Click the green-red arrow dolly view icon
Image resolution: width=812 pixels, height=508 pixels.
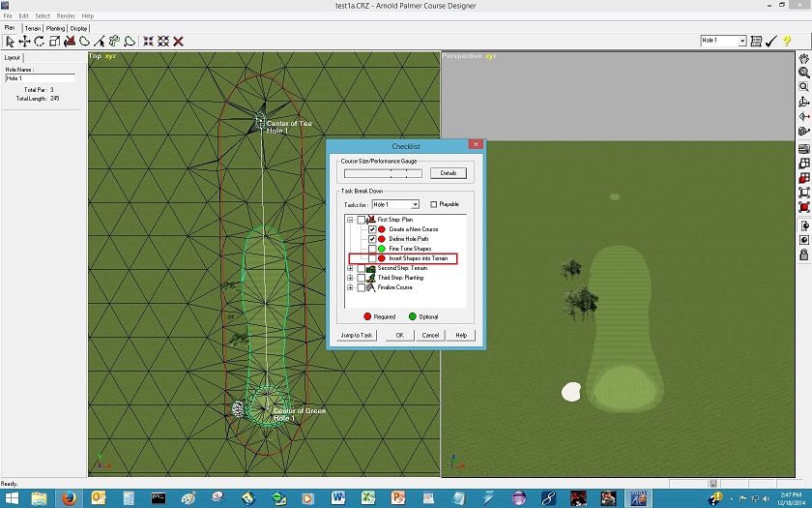coord(803,117)
